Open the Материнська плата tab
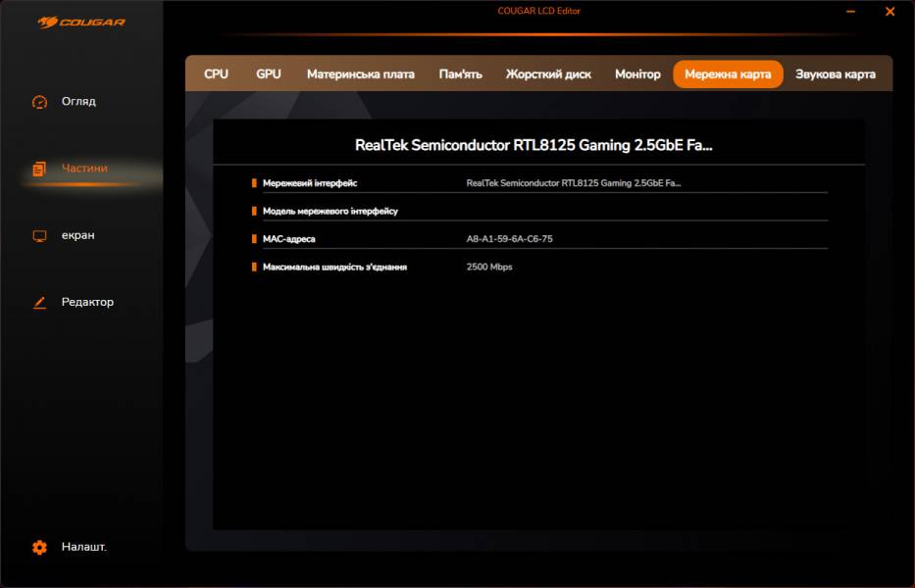 (x=360, y=74)
